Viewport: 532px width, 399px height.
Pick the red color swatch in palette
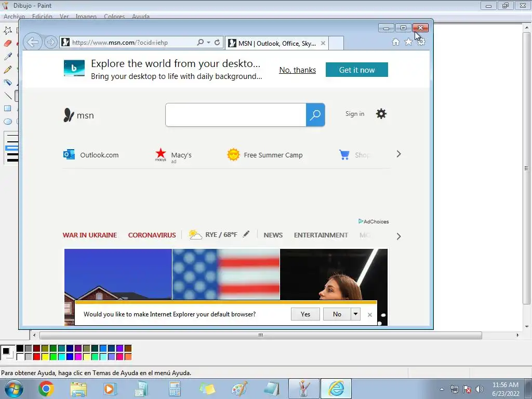[37, 356]
